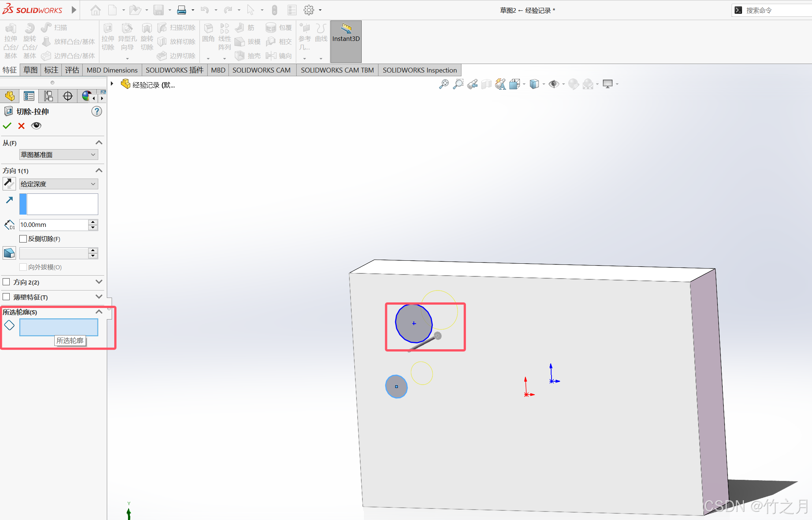The width and height of the screenshot is (812, 520).
Task: Toggle the detailed preview eye icon
Action: pos(36,126)
